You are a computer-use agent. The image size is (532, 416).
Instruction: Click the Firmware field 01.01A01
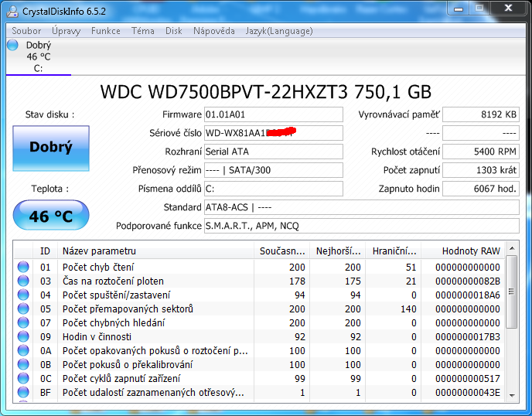click(x=274, y=114)
